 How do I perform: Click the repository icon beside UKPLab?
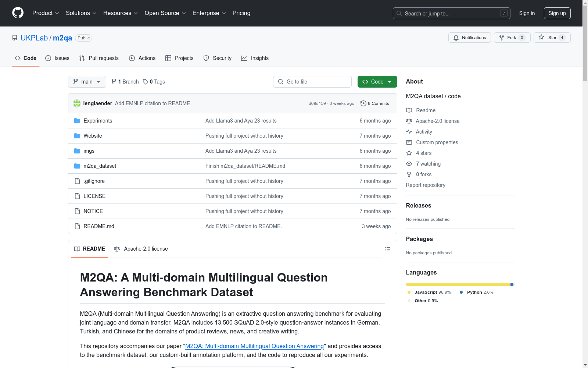[15, 38]
